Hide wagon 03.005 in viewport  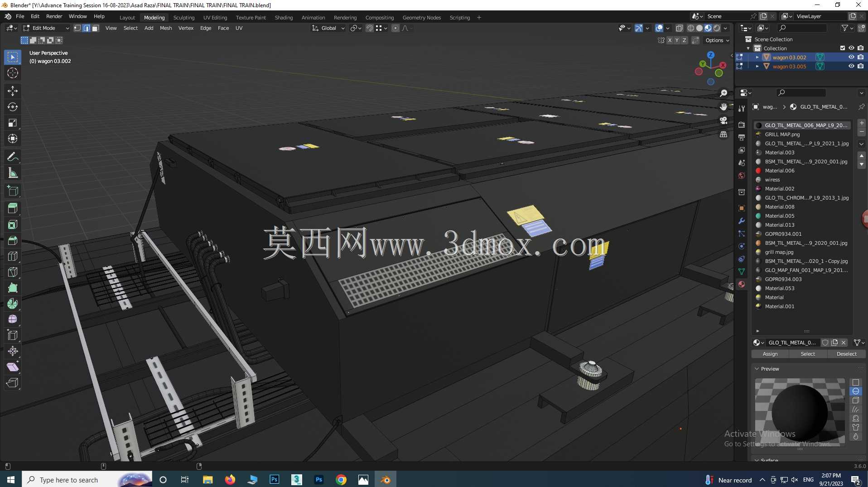(x=851, y=67)
